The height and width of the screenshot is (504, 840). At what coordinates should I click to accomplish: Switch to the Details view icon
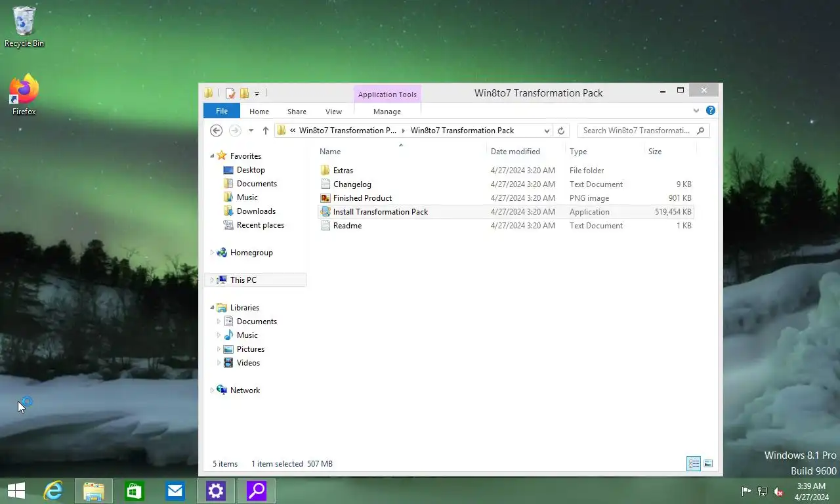click(x=694, y=464)
